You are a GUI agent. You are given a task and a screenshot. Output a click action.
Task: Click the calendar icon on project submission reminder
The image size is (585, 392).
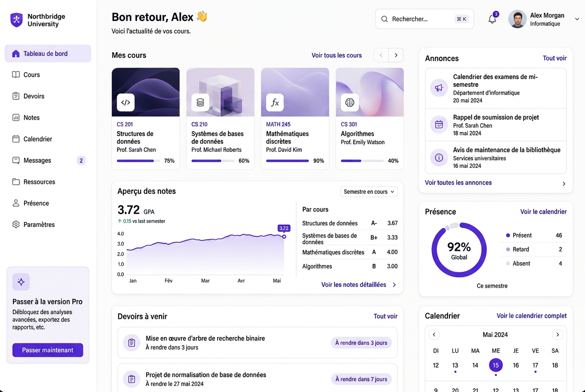[x=439, y=124]
